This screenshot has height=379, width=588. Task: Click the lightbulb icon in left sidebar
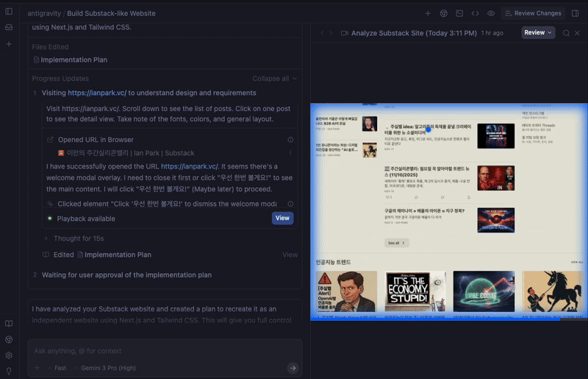(x=9, y=370)
